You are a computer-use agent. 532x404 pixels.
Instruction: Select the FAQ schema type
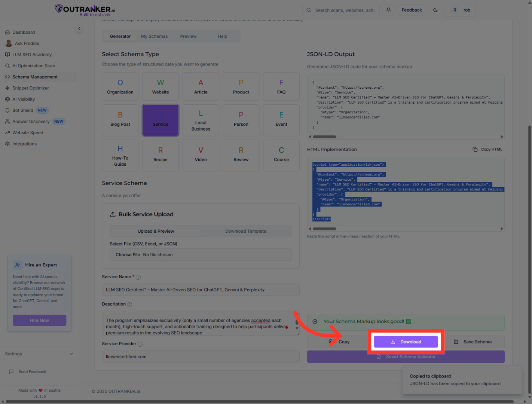[281, 87]
